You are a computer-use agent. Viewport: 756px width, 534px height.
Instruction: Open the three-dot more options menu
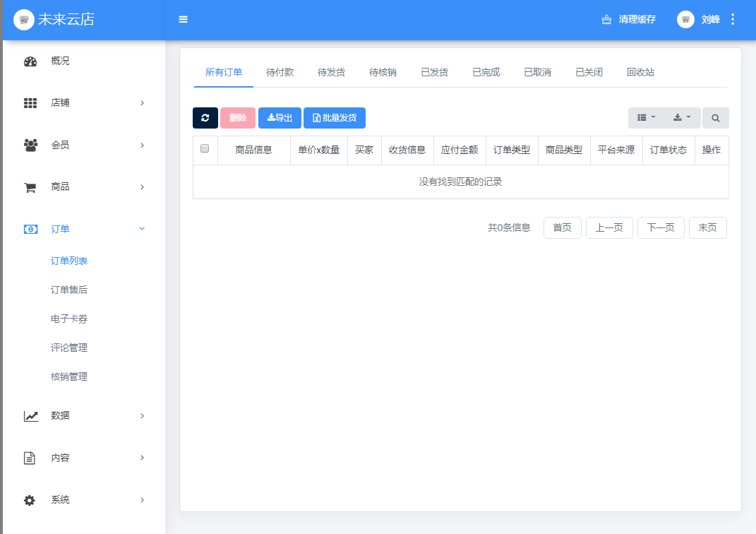[x=733, y=20]
